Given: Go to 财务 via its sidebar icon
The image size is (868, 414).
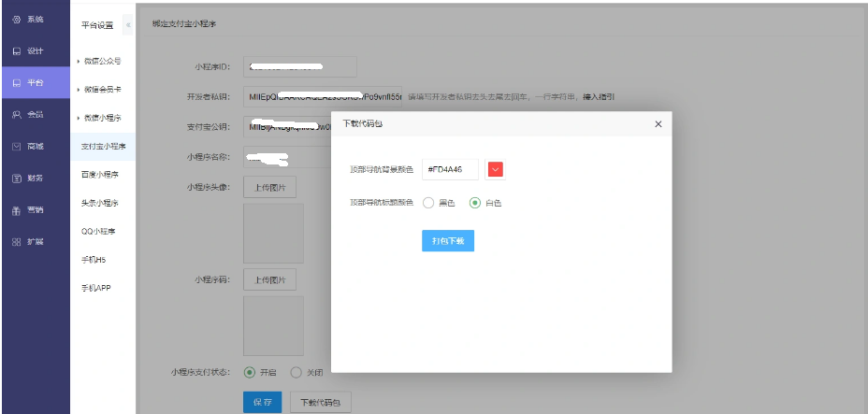Looking at the screenshot, I should [x=16, y=178].
